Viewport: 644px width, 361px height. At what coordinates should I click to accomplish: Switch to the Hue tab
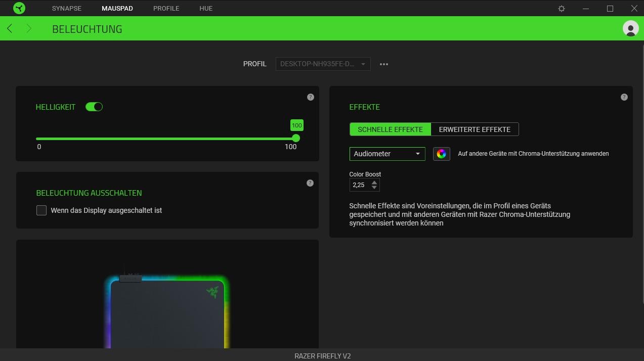(206, 9)
